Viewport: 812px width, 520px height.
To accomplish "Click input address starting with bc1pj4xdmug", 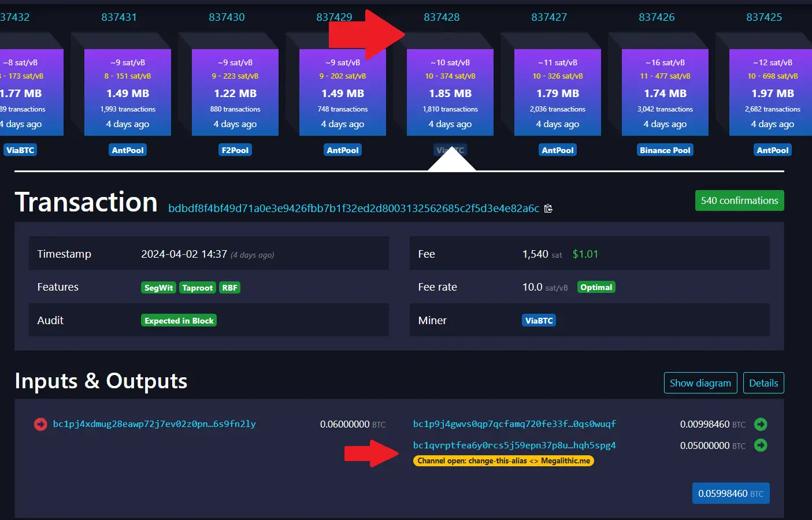I will (154, 424).
